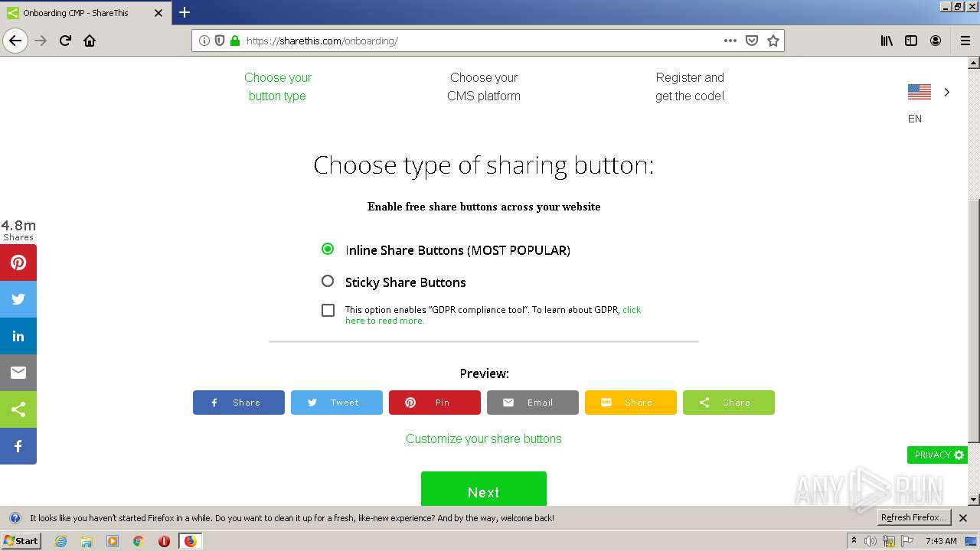Click the Facebook Share preview button
This screenshot has width=980, height=551.
click(x=239, y=403)
